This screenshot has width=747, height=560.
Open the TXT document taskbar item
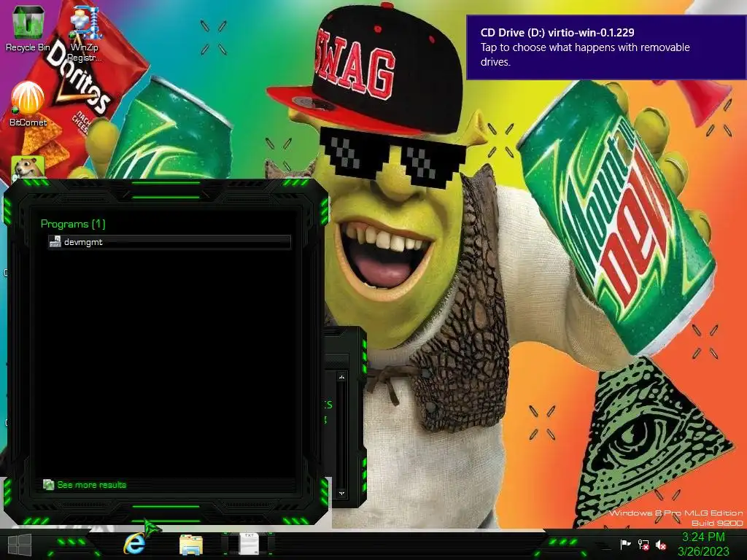click(x=249, y=544)
